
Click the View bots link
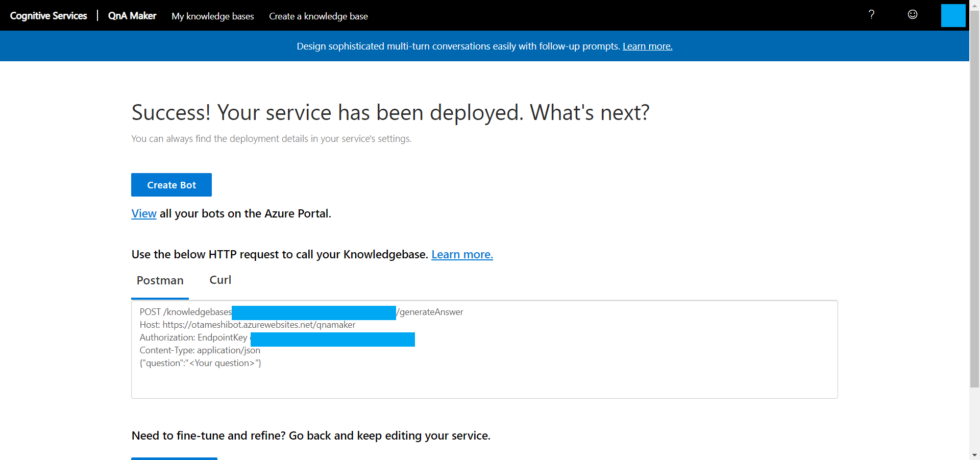[x=143, y=214]
